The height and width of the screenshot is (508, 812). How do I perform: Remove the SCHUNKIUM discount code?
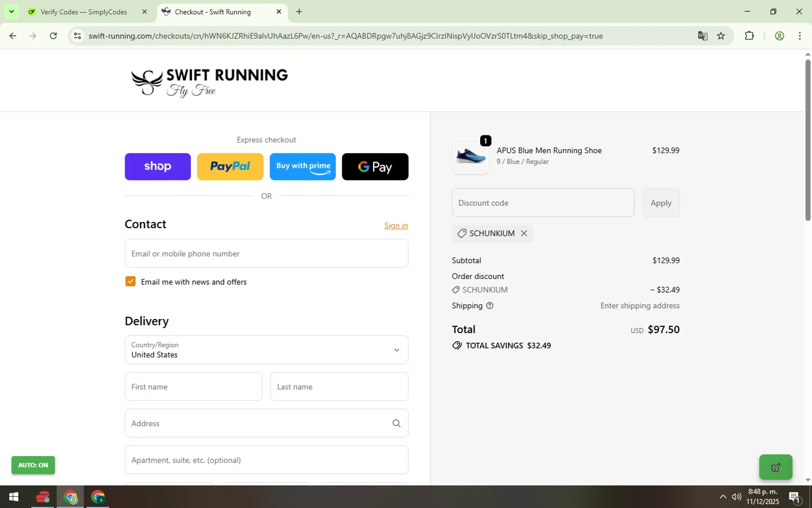point(524,233)
